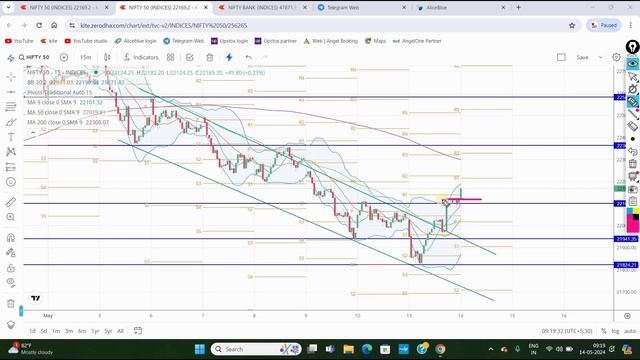Open prediction and measurement tools
Viewport: 640px width, 360px height.
11,167
